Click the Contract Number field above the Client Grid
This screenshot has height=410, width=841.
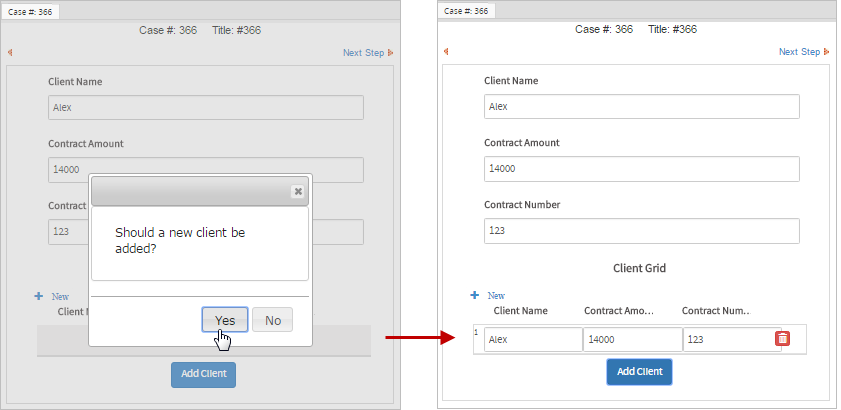point(641,231)
